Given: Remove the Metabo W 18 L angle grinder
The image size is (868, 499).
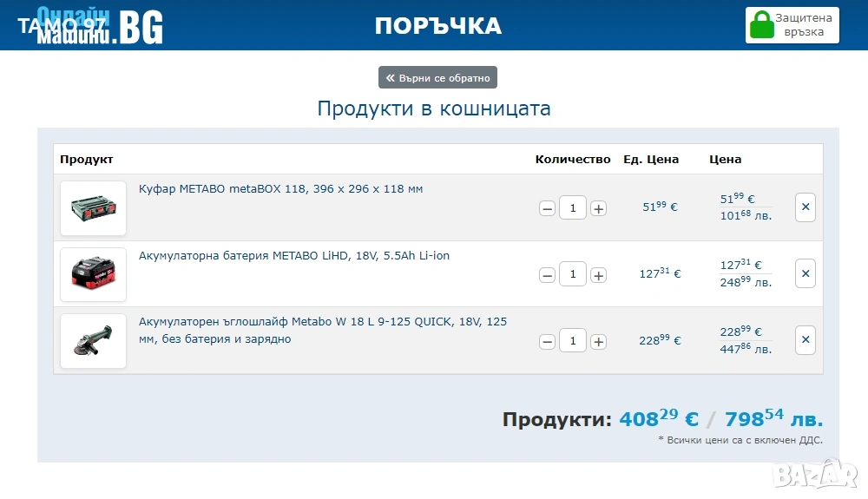Looking at the screenshot, I should coord(805,340).
